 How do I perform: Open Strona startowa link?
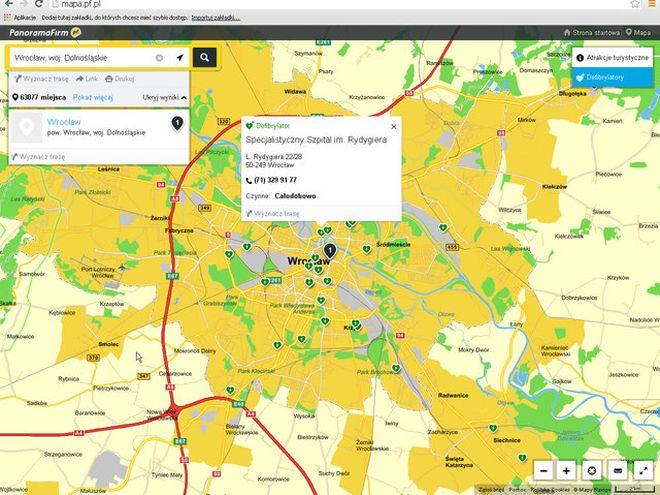[x=591, y=32]
